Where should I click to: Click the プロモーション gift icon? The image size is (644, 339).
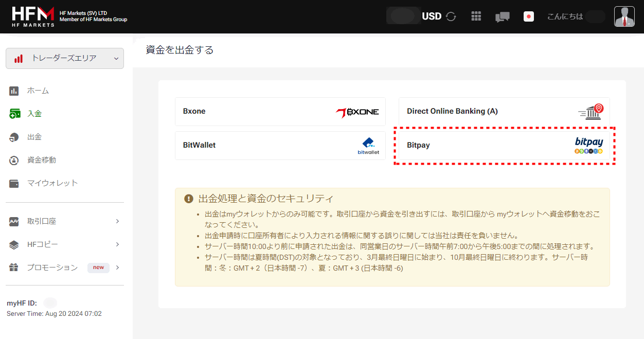pos(14,267)
